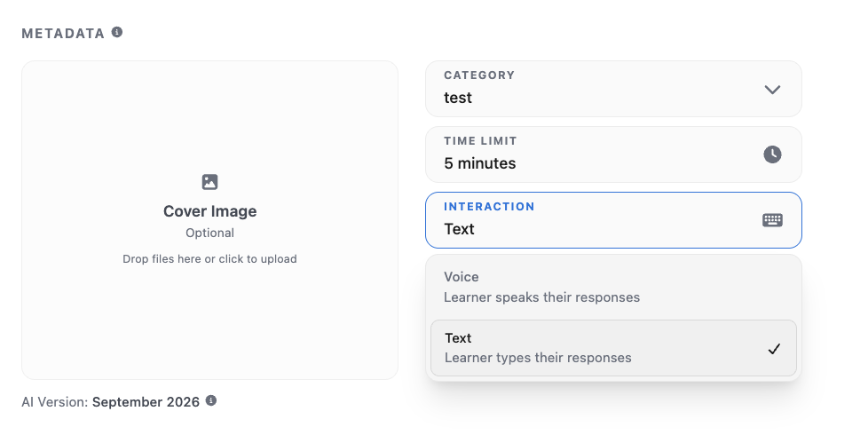Click the 'Optional' label under Cover Image
The image size is (868, 435).
click(x=209, y=233)
